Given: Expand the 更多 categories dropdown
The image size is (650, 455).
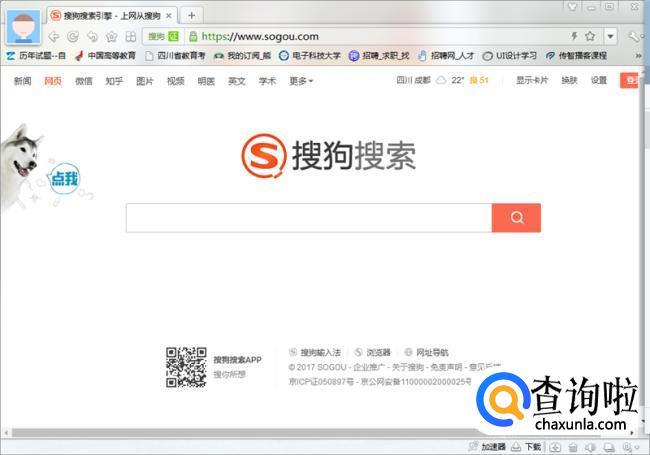Looking at the screenshot, I should coord(301,81).
